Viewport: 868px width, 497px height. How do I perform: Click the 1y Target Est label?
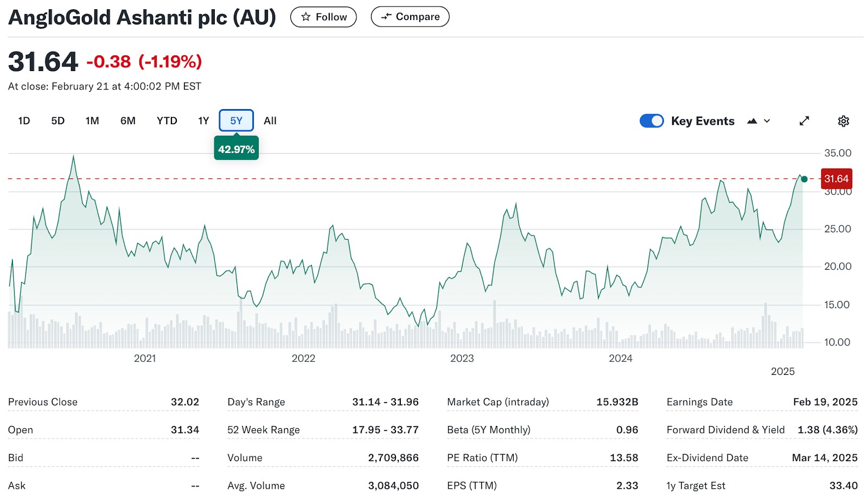click(x=696, y=486)
